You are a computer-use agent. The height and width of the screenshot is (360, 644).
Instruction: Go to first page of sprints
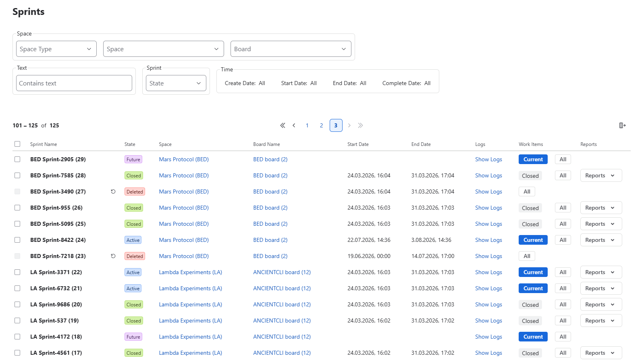pos(283,125)
